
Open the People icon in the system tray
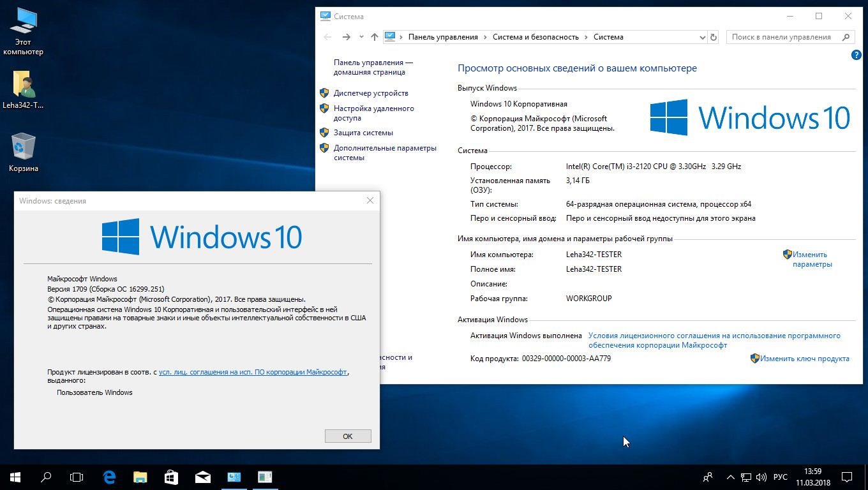click(708, 477)
